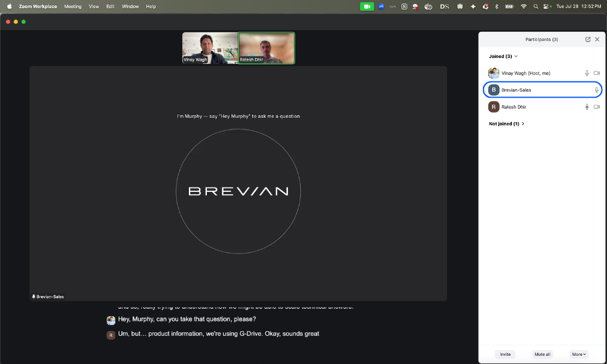Pop out the Participants panel
Screen dimensions: 607x364
pos(587,40)
